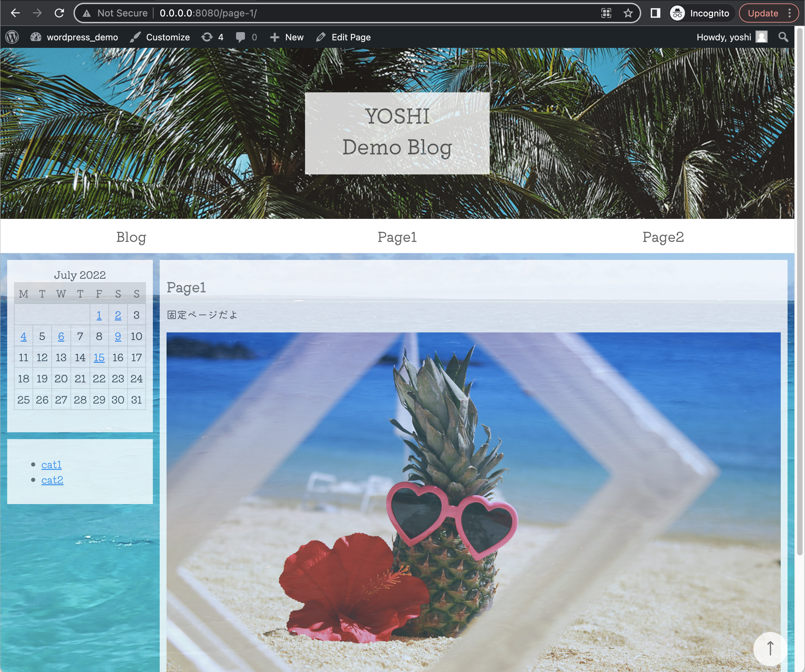Open calendar posts for July 15
The height and width of the screenshot is (672, 805).
coord(99,357)
